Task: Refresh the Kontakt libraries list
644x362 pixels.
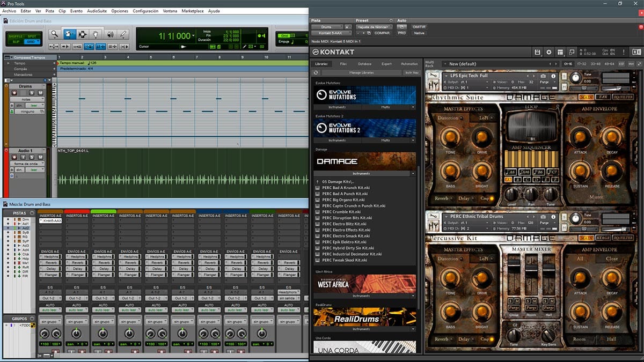Action: (x=316, y=72)
